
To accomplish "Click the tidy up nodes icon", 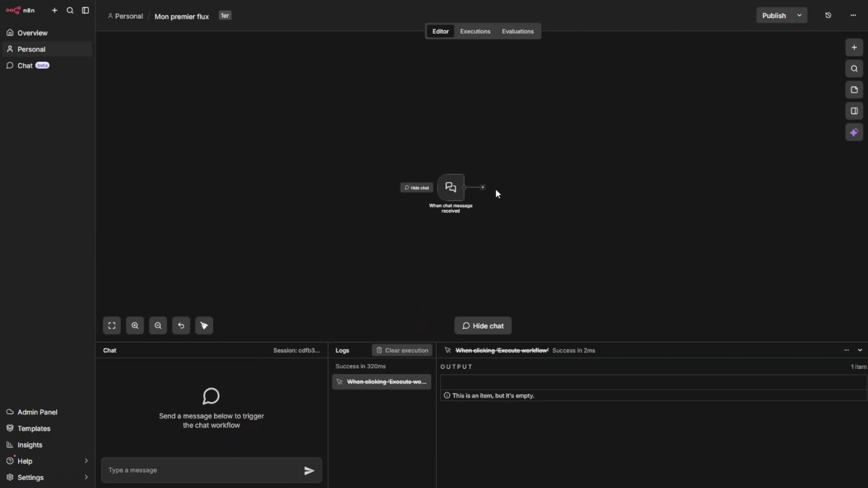I will (204, 325).
